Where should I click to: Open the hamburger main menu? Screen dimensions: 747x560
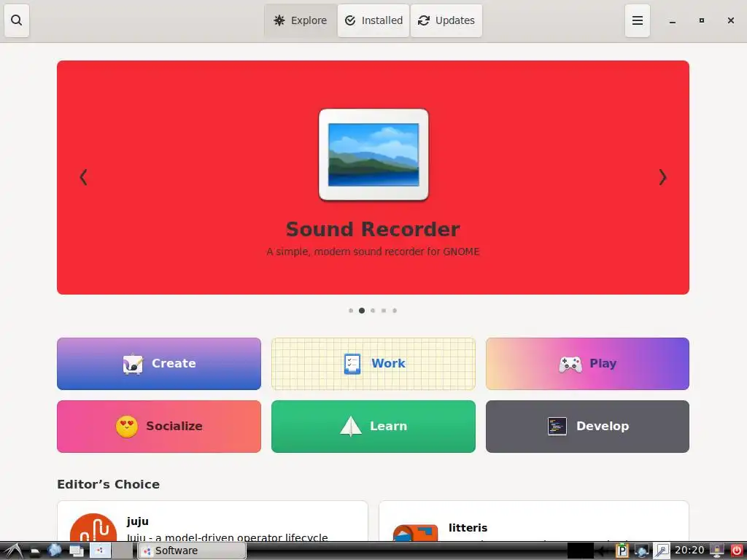pyautogui.click(x=638, y=20)
